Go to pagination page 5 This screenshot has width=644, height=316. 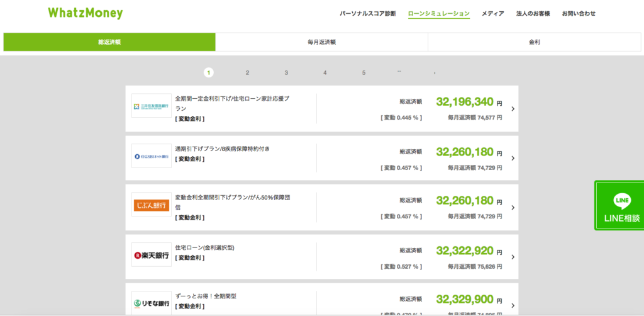(x=364, y=73)
